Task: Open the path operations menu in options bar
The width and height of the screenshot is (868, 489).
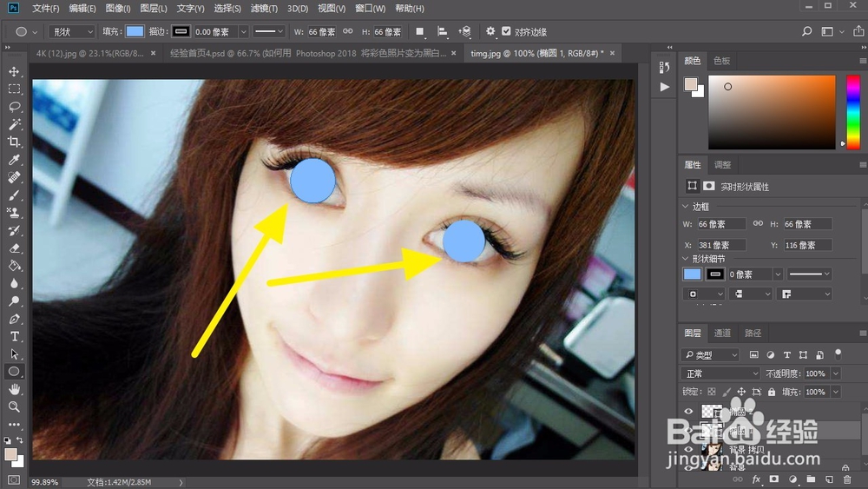Action: pos(419,31)
